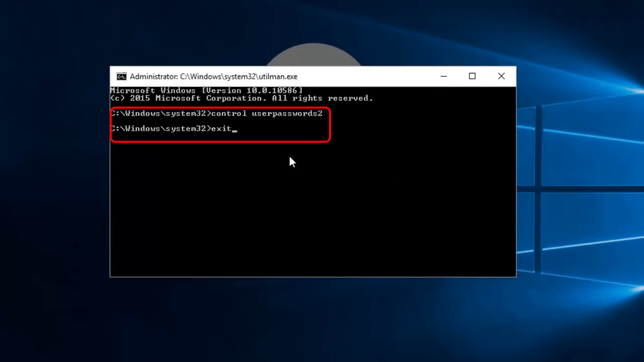Viewport: 644px width, 362px height.
Task: Click the 'Microsoft Windows [Version 10.0.10586]' line
Action: point(206,90)
